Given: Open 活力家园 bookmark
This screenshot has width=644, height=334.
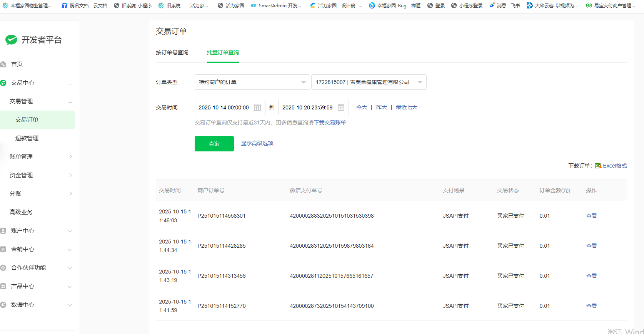Looking at the screenshot, I should click(x=231, y=5).
